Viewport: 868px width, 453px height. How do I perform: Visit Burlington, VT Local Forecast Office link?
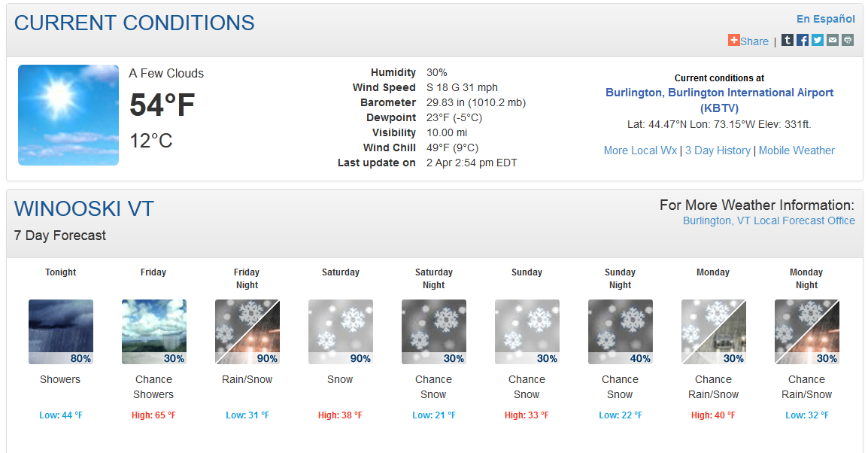click(x=769, y=220)
